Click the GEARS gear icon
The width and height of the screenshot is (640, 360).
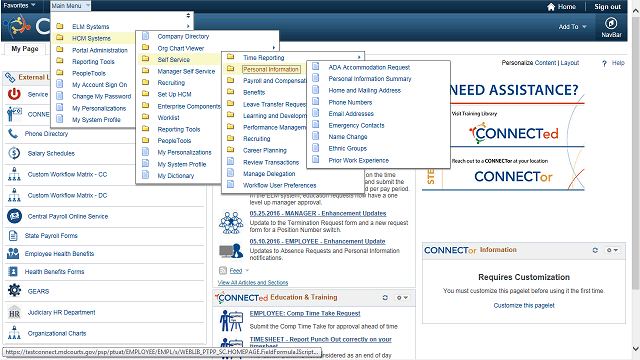click(14, 291)
